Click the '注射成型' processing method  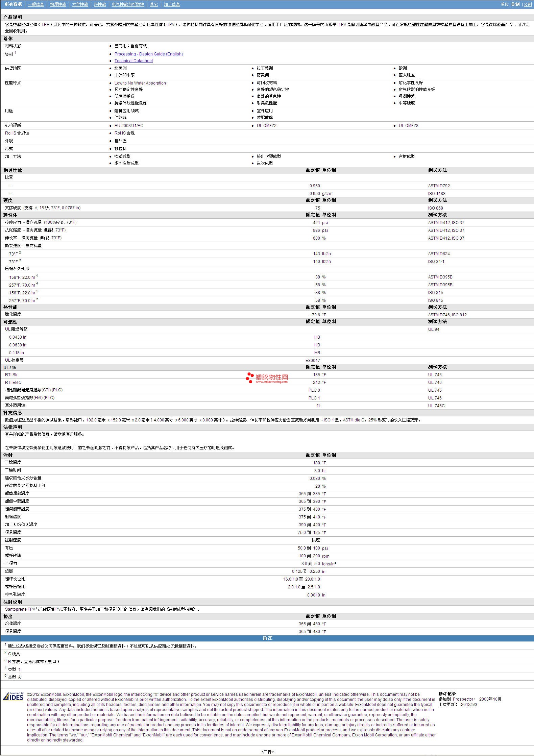click(406, 156)
